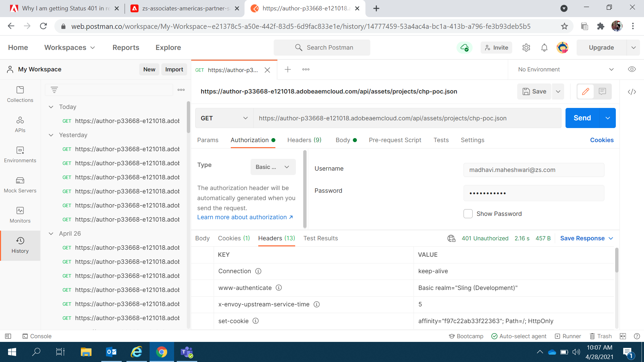Collapse the Yesterday history group
Screen dimensions: 644x362
pos(51,135)
